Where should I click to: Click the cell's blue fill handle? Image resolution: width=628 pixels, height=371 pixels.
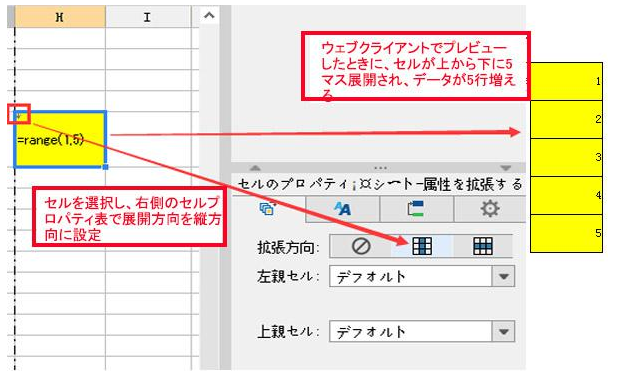[105, 167]
